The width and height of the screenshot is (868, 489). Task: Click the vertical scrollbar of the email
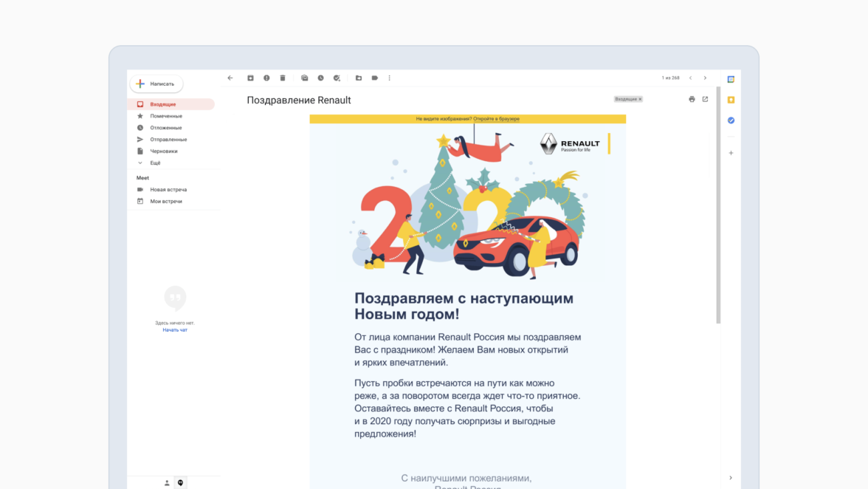click(x=718, y=207)
